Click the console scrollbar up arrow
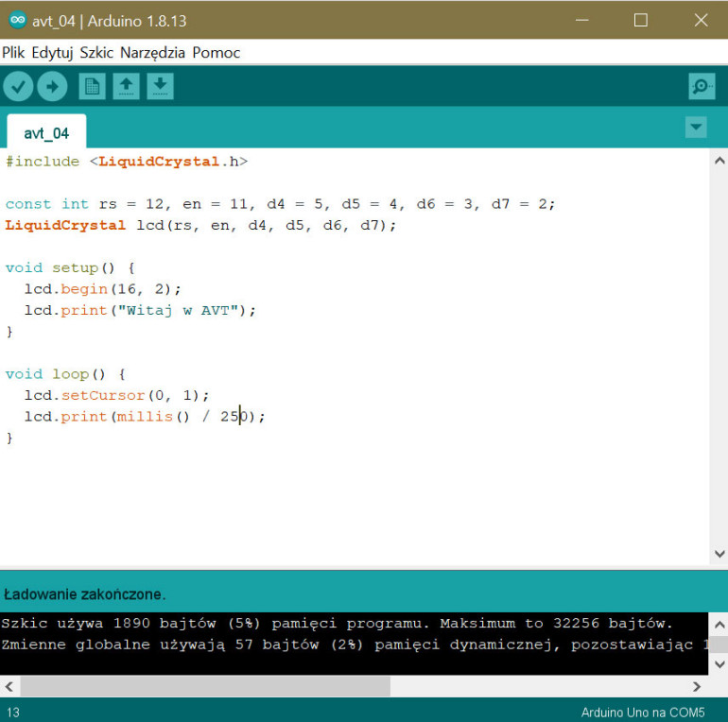728x722 pixels. (719, 624)
